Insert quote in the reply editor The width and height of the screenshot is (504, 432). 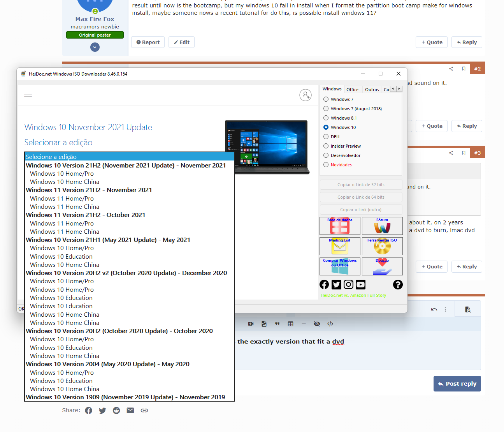click(x=277, y=324)
